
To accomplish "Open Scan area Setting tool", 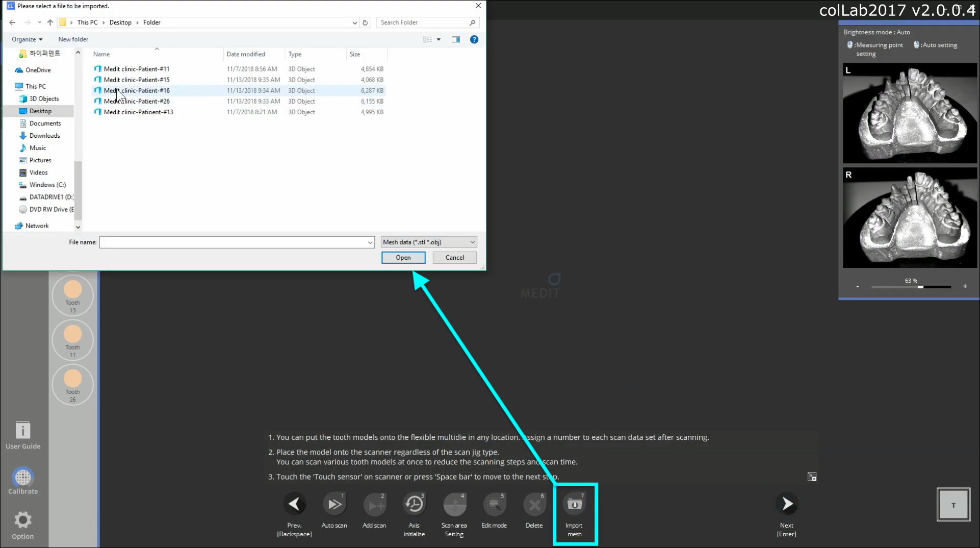I will tap(454, 504).
